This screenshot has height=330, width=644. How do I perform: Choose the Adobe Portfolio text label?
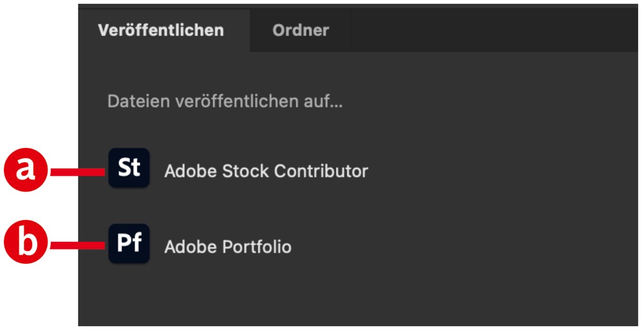click(x=228, y=247)
